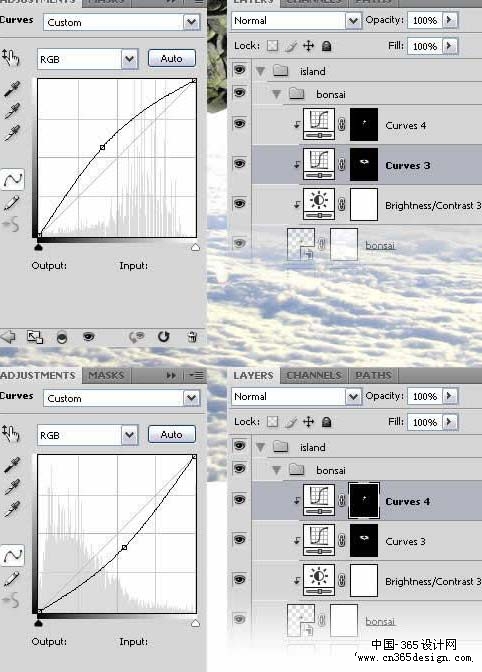Hide island group in upper Layers panel
Viewport: 482px width, 672px height.
(x=240, y=69)
